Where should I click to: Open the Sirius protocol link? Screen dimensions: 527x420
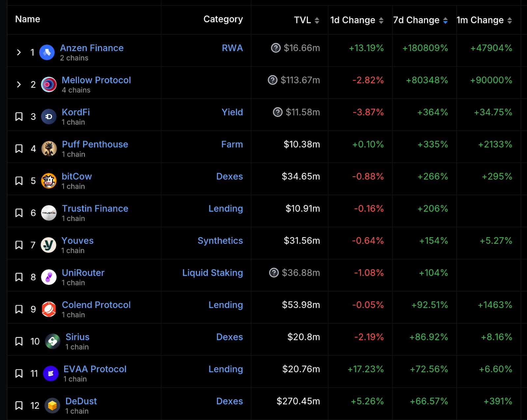click(77, 337)
